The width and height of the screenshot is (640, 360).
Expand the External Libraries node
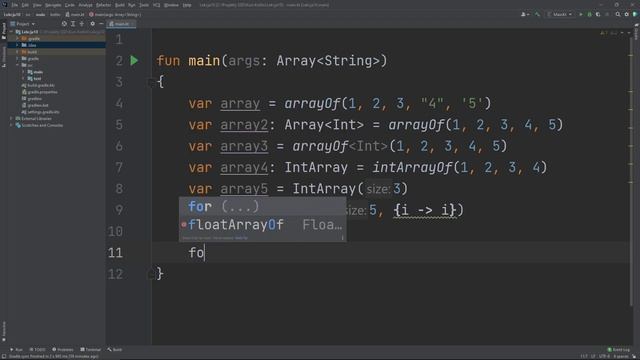coord(11,118)
